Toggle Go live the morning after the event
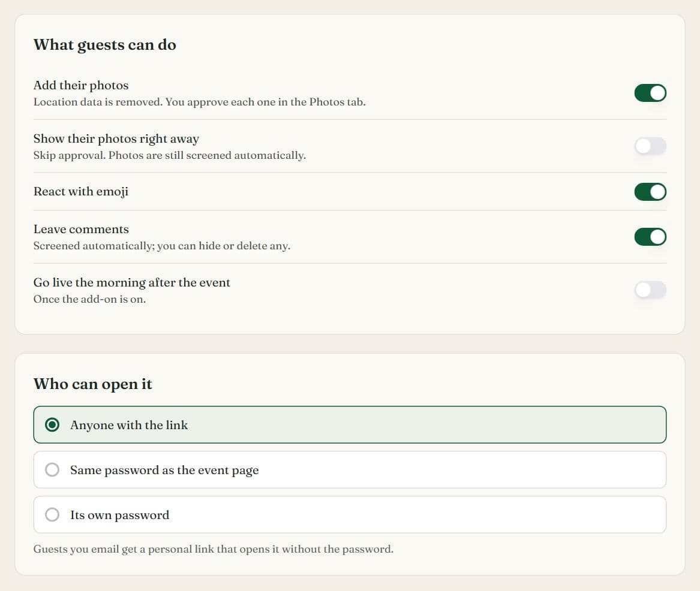 (650, 290)
